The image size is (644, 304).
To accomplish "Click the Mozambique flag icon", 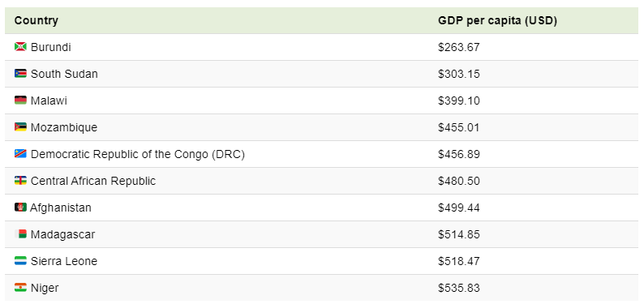I will (20, 126).
